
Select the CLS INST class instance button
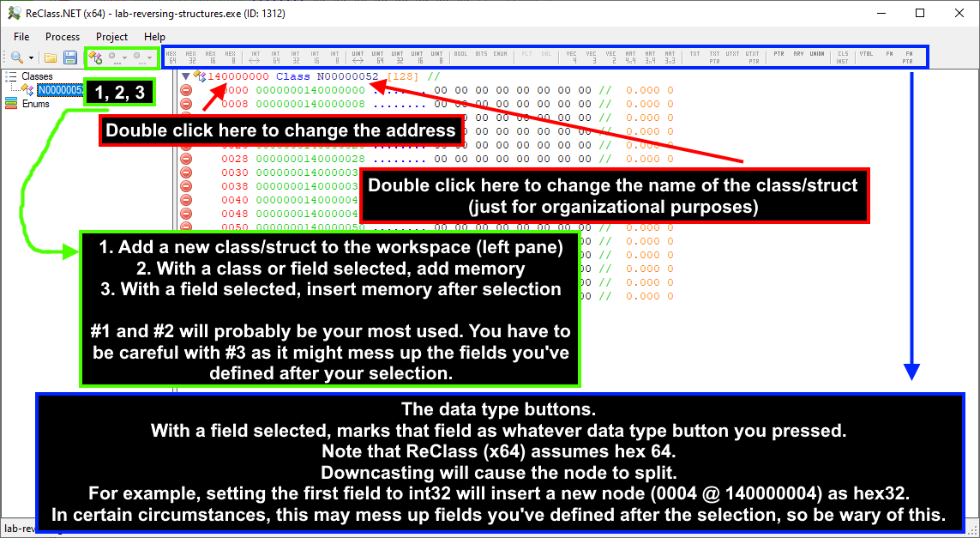pos(843,57)
